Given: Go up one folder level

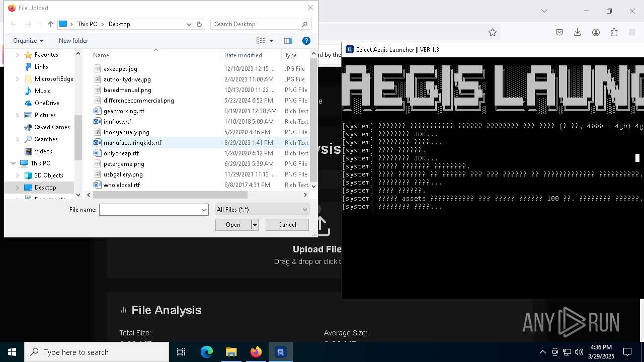Looking at the screenshot, I should (x=50, y=24).
